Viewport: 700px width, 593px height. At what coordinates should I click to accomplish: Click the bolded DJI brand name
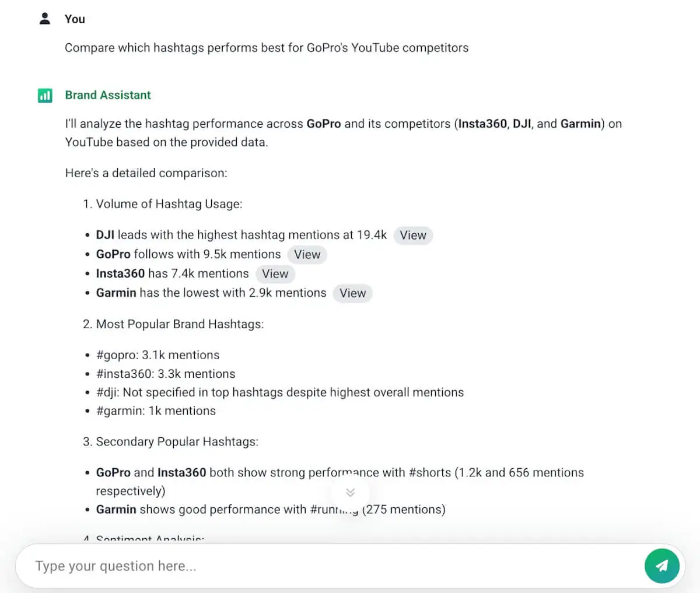[105, 235]
